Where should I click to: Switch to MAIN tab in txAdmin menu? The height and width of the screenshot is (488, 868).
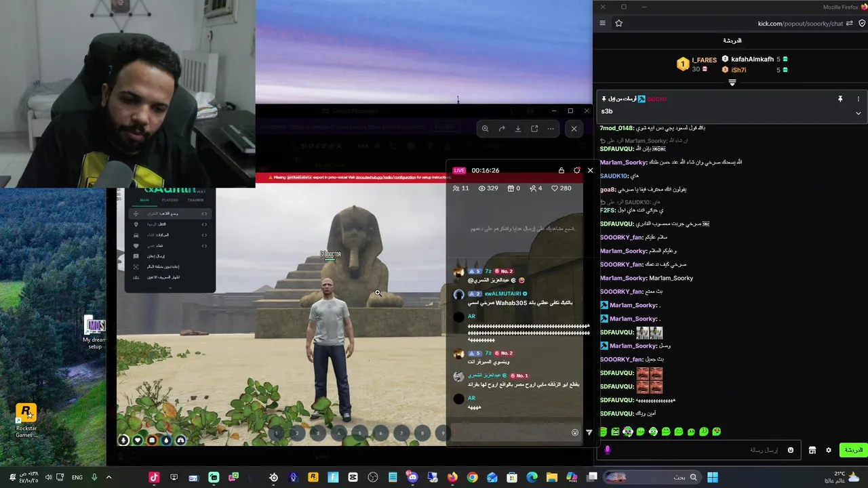point(144,200)
